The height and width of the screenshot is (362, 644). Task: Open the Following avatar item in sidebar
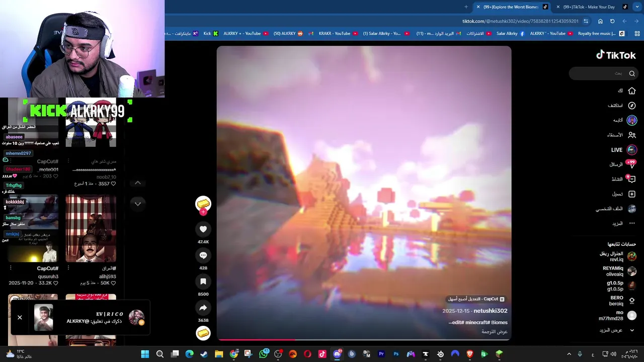632,120
